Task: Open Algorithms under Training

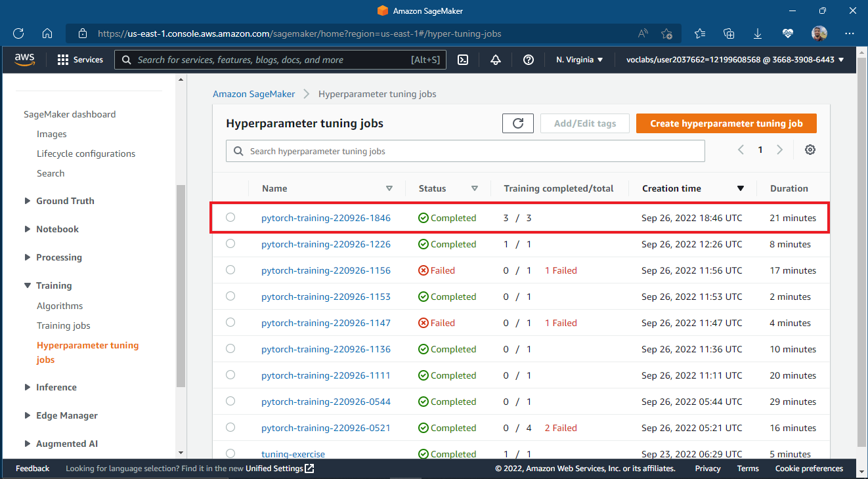Action: tap(60, 306)
